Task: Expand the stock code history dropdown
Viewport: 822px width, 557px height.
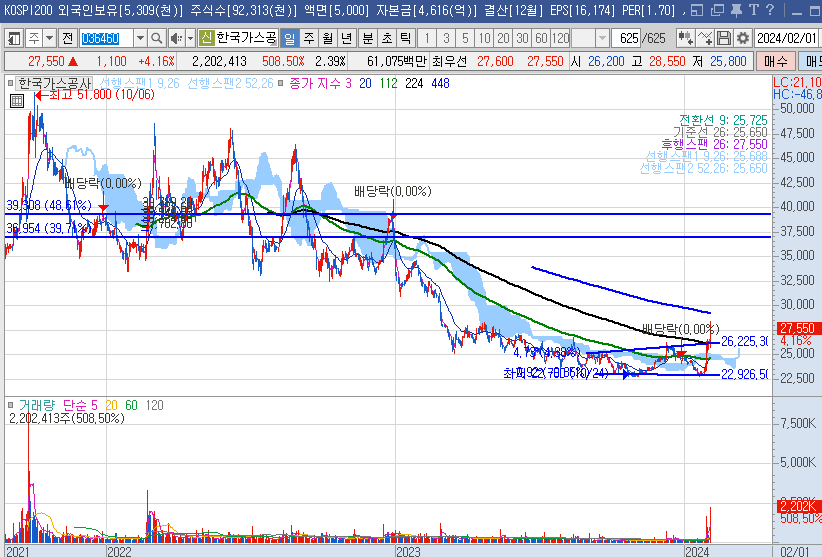Action: click(140, 38)
